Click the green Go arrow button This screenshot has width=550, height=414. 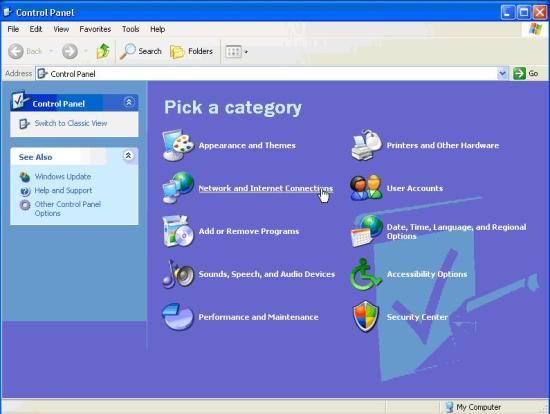point(519,74)
